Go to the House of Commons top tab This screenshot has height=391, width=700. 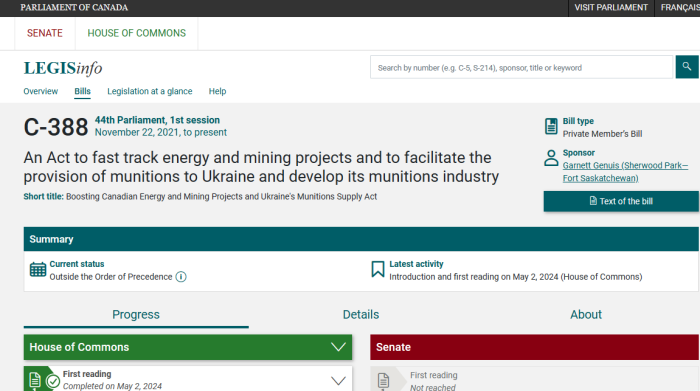pyautogui.click(x=137, y=33)
